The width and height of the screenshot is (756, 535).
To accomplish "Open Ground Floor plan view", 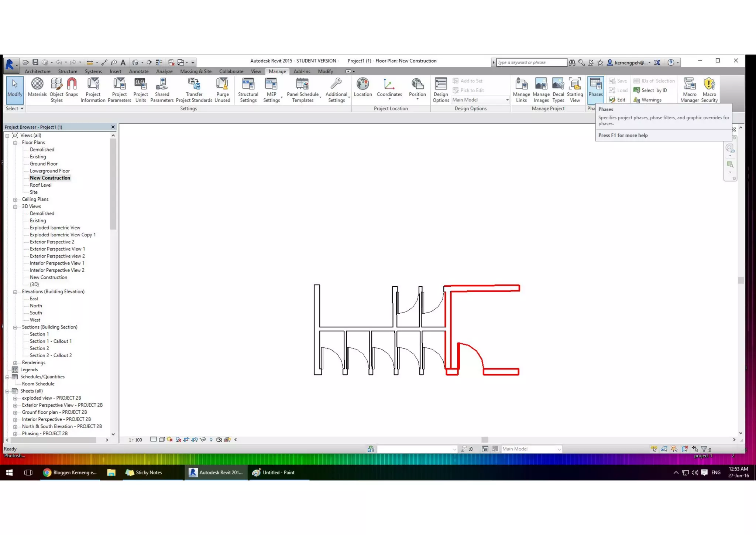I will tap(44, 164).
